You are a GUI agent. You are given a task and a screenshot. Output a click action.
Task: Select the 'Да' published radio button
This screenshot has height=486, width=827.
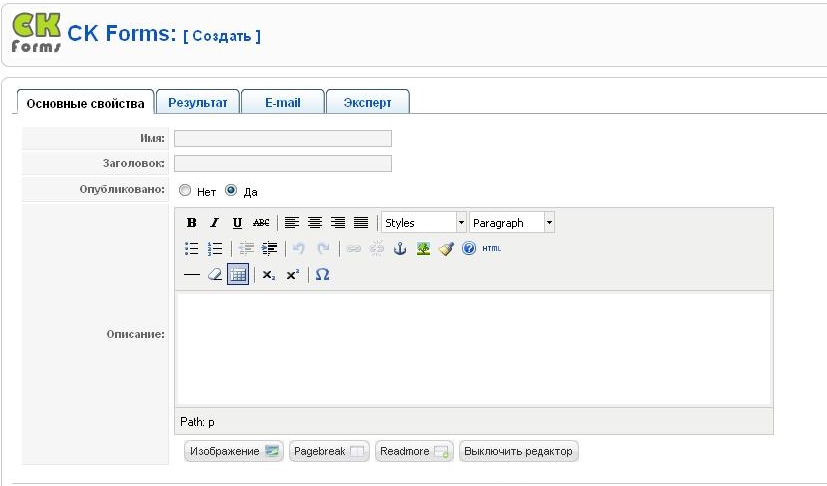[x=231, y=190]
